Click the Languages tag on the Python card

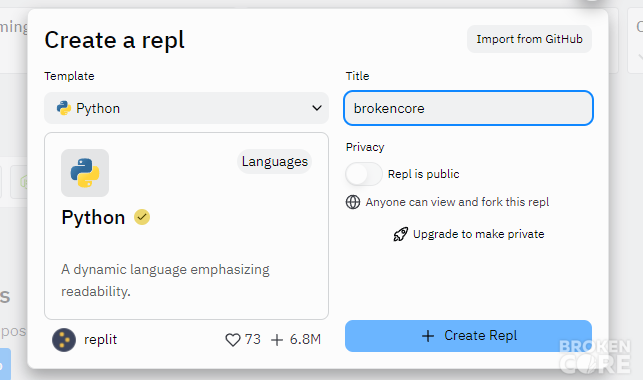(274, 162)
